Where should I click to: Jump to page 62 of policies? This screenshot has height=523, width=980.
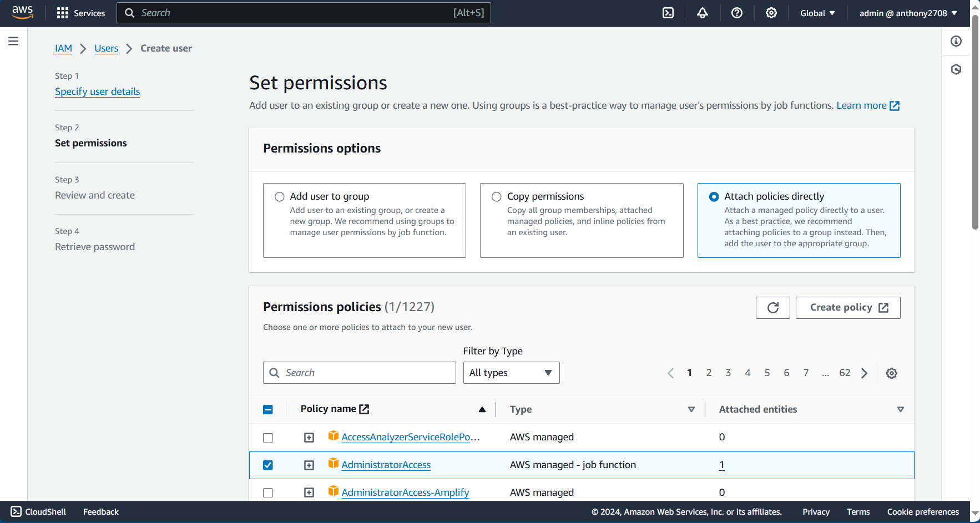click(845, 373)
